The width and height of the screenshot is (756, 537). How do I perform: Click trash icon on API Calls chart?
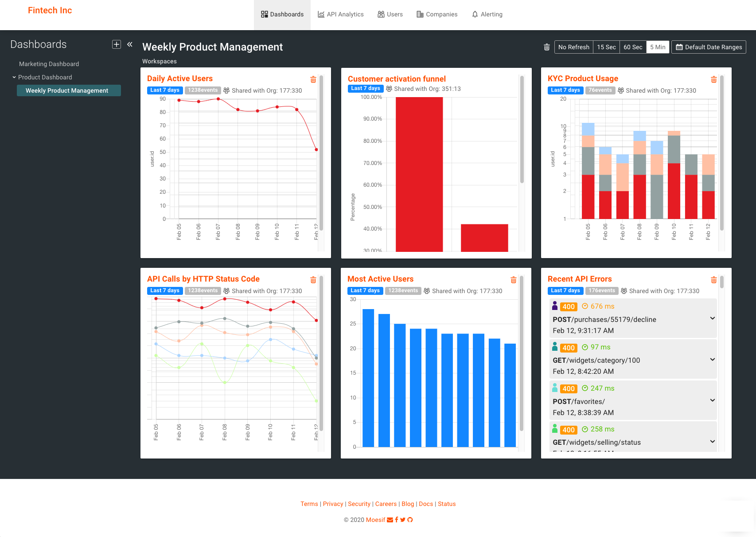pyautogui.click(x=313, y=280)
